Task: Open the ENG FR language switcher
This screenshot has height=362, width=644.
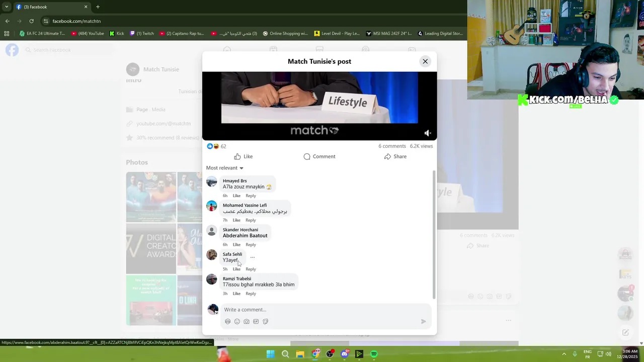Action: pyautogui.click(x=587, y=354)
